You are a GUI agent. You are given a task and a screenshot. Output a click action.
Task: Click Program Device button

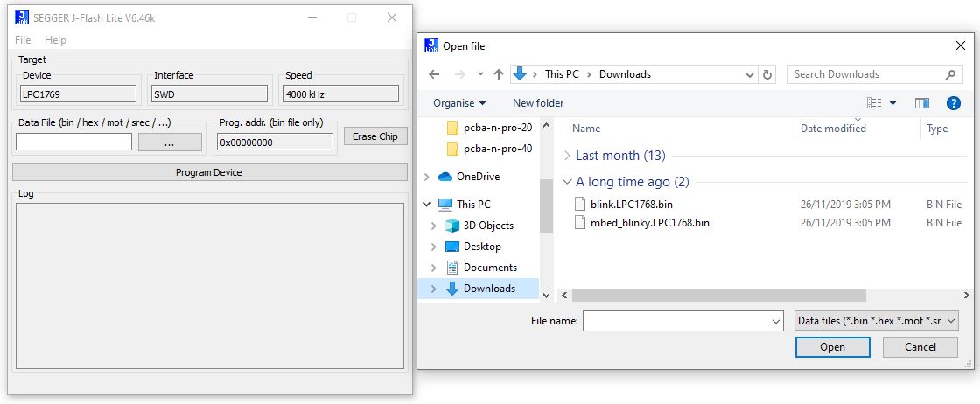pyautogui.click(x=209, y=172)
